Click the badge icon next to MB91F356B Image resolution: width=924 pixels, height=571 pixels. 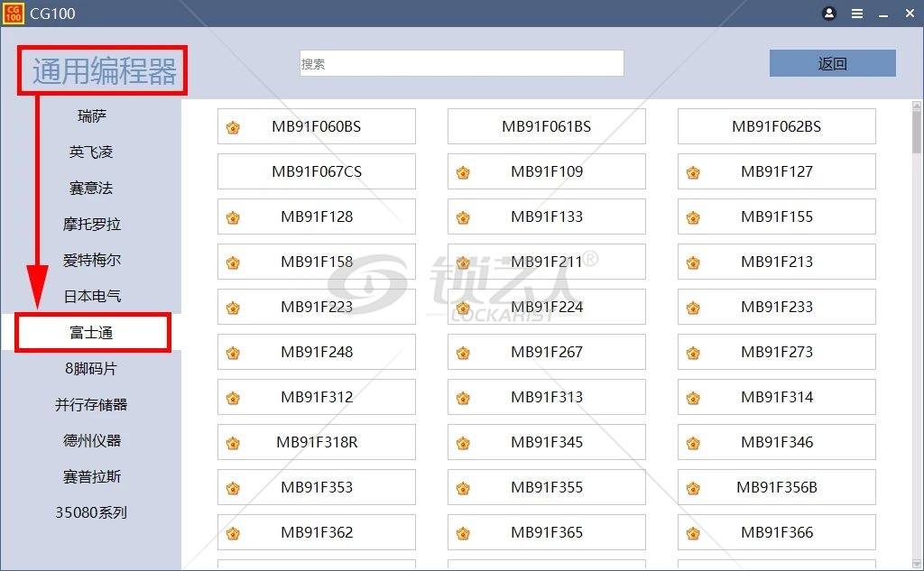coord(694,488)
